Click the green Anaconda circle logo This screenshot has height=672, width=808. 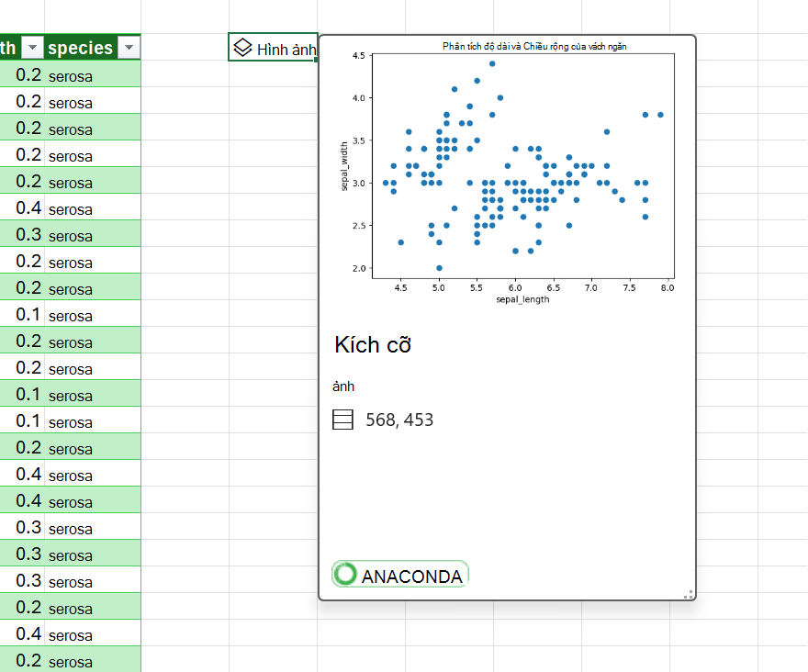[x=345, y=574]
